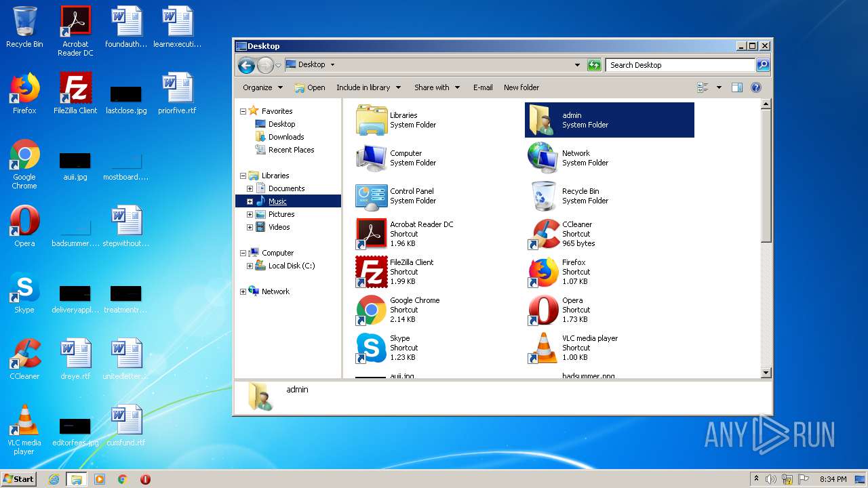Open the Explorer Help question mark icon
The width and height of the screenshot is (868, 488).
click(756, 87)
